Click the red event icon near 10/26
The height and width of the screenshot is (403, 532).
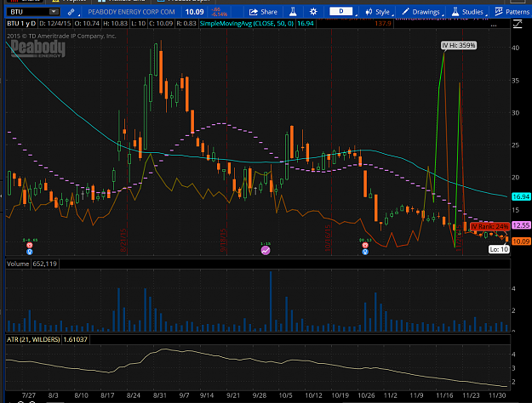[x=365, y=246]
